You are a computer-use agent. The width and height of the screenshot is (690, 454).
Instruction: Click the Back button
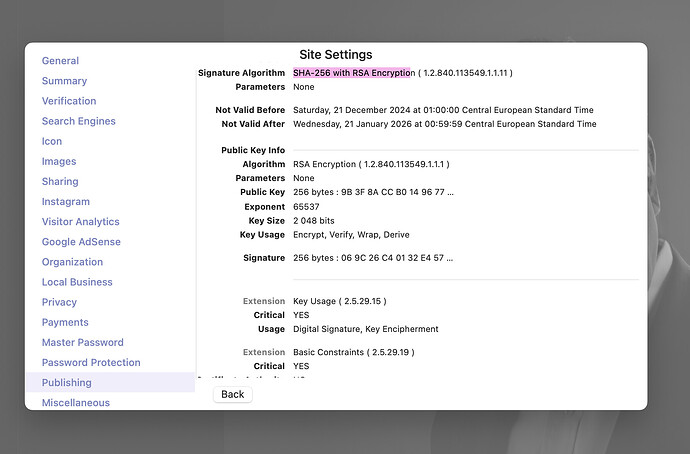[233, 394]
